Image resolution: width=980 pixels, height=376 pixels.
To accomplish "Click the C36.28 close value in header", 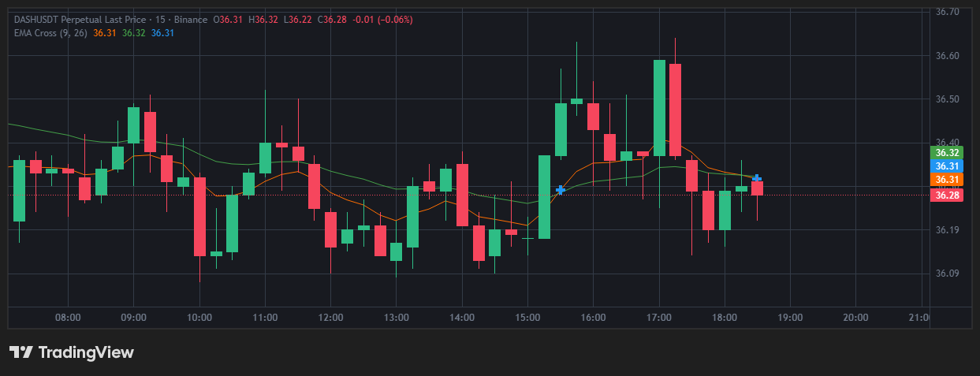I will (333, 19).
